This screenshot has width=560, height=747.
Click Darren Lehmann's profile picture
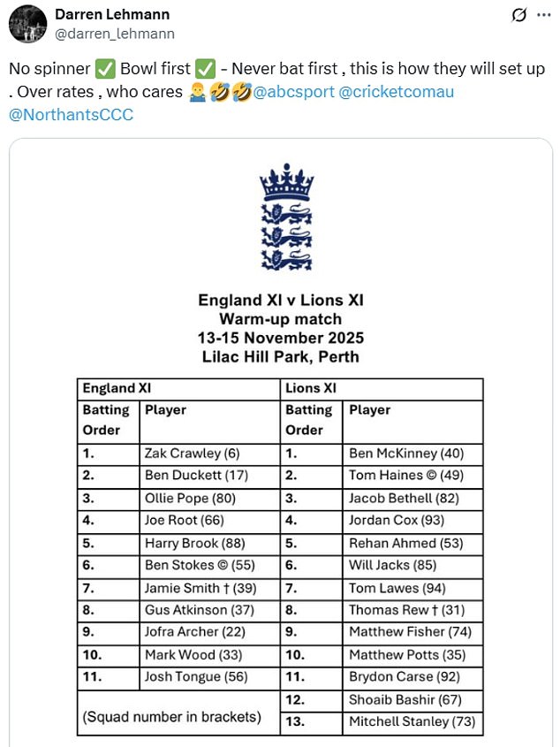[x=29, y=22]
